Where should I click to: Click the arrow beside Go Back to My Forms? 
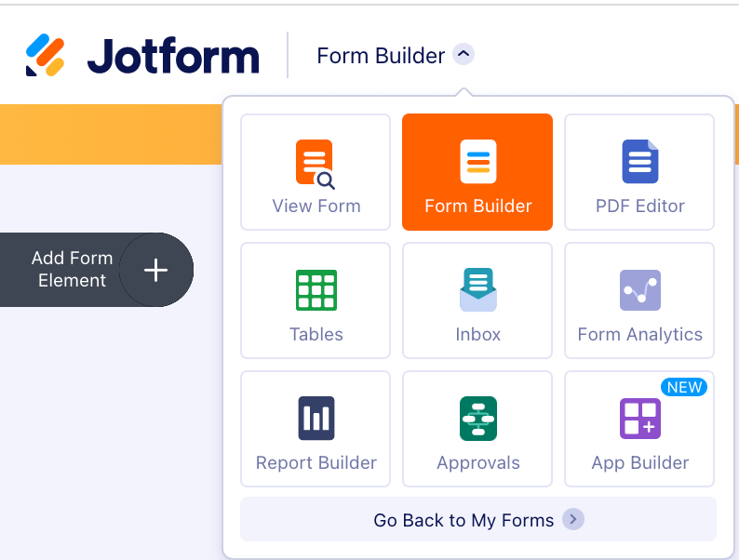tap(573, 519)
